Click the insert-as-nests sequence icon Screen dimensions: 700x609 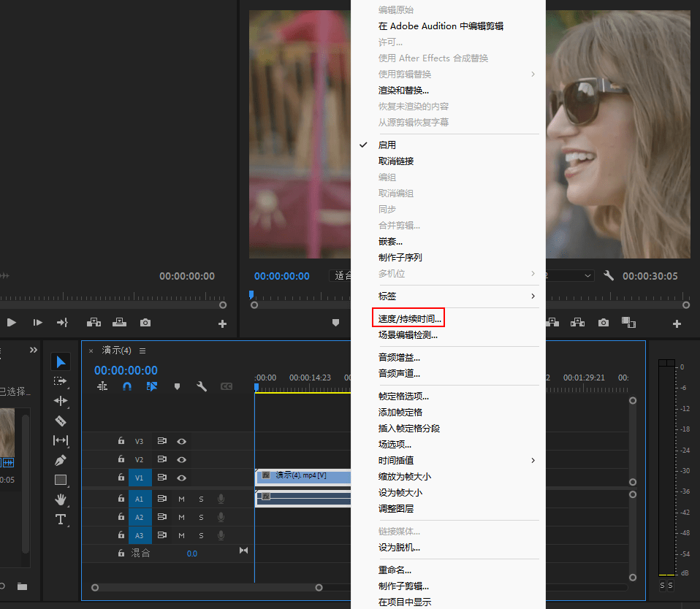point(102,386)
